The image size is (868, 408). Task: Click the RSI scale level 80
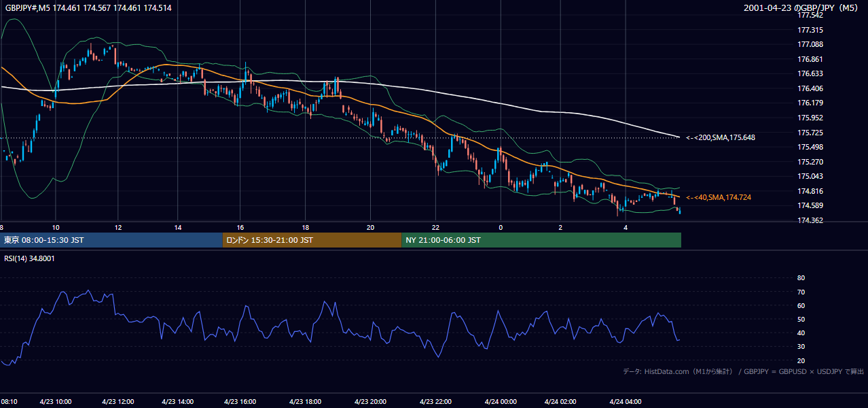pyautogui.click(x=801, y=278)
